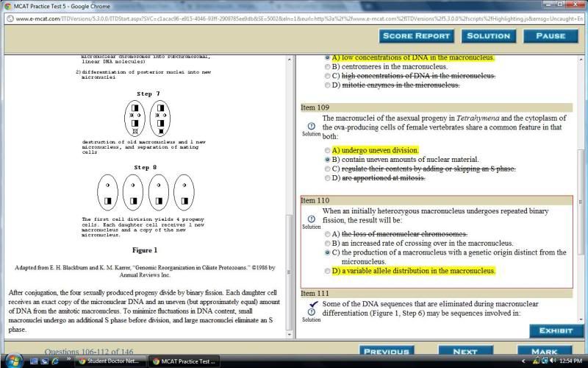This screenshot has width=588, height=368.
Task: Click the questions pane scrollbar thumb
Action: tap(581, 202)
